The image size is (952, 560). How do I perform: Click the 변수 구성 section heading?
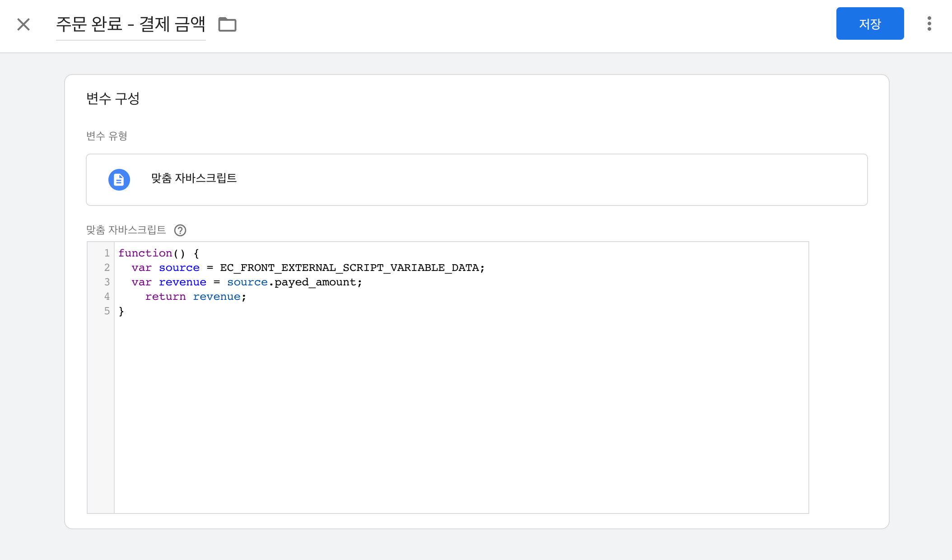pyautogui.click(x=113, y=98)
